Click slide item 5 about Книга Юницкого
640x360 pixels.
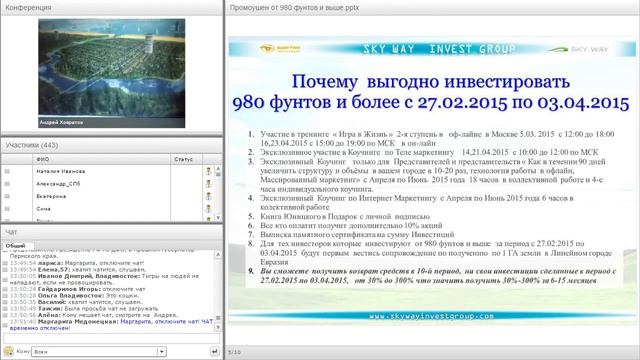(x=345, y=216)
